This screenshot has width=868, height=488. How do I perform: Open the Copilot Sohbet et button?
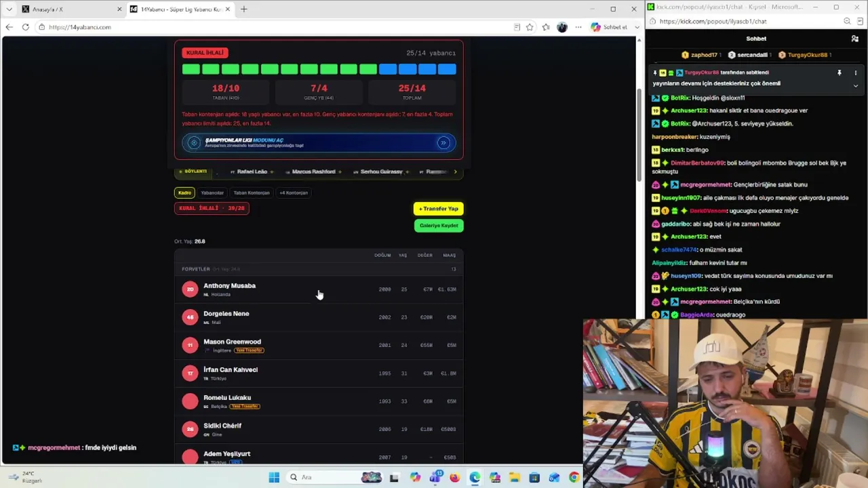[x=610, y=27]
